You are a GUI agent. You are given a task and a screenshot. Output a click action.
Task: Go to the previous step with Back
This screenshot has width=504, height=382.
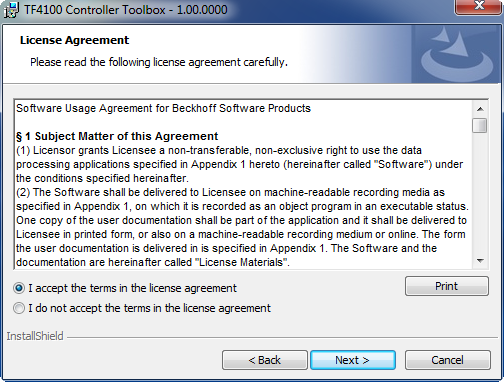point(265,360)
